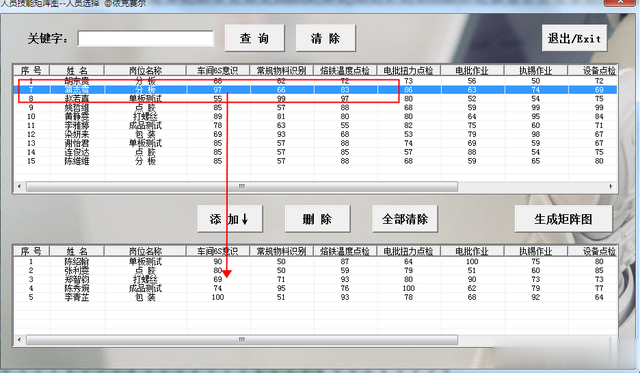Generate chart with 生成矩阵图 button

tap(563, 219)
